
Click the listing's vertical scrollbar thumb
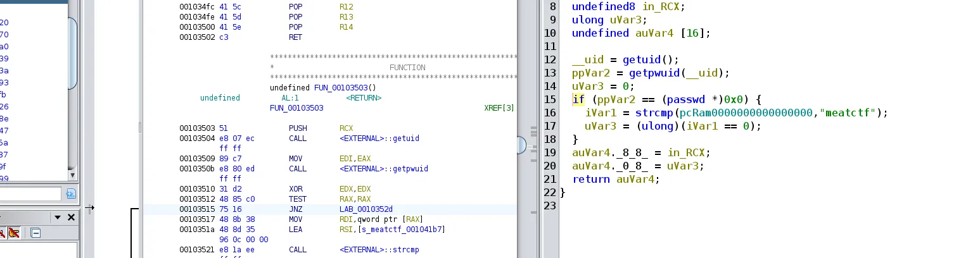(x=521, y=145)
